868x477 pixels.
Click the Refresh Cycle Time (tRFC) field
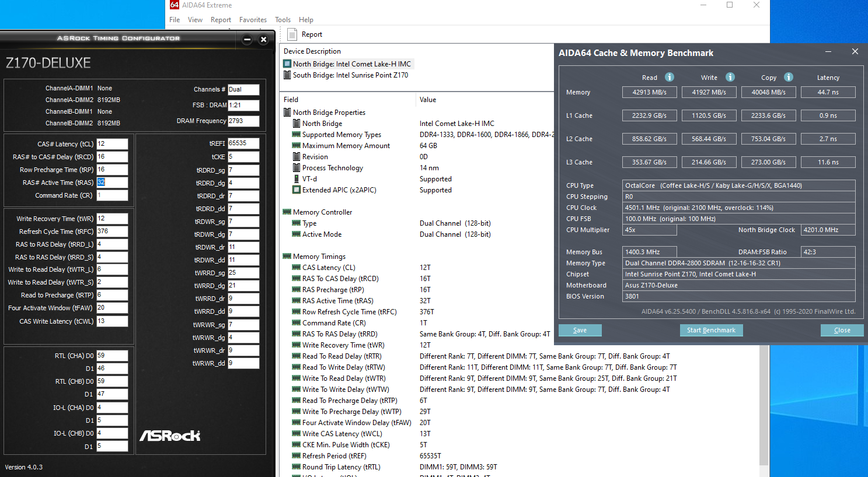[112, 232]
